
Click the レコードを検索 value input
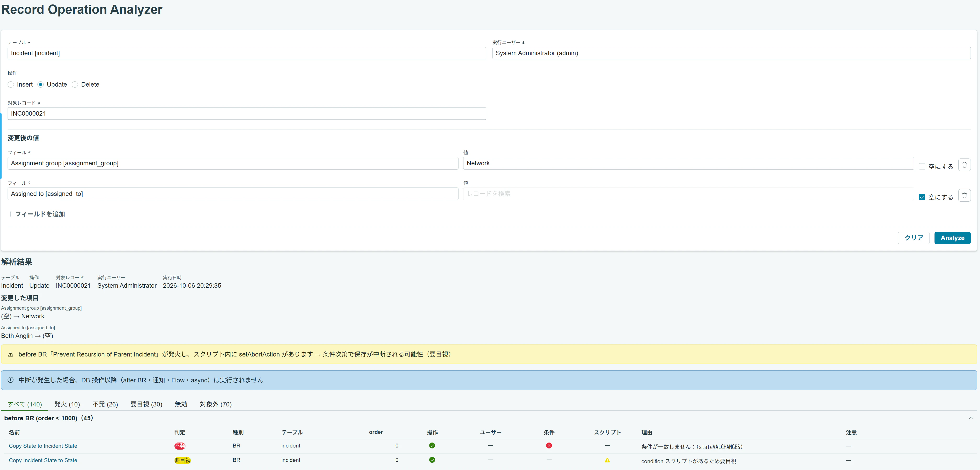pyautogui.click(x=688, y=194)
